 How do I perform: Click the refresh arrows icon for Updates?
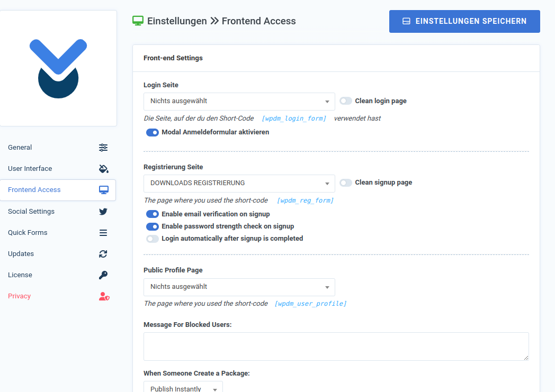tap(103, 254)
